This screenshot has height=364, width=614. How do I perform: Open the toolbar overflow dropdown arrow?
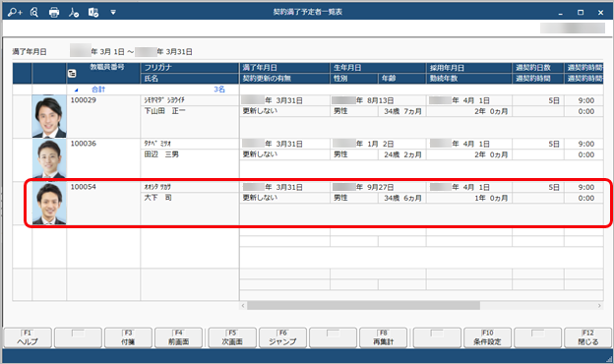coord(113,12)
